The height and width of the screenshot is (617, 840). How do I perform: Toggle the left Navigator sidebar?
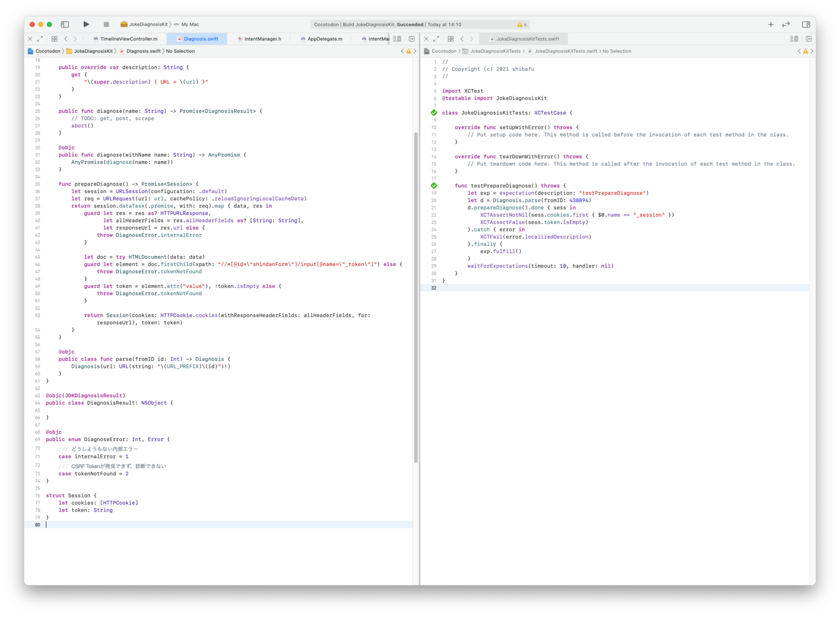coord(65,24)
